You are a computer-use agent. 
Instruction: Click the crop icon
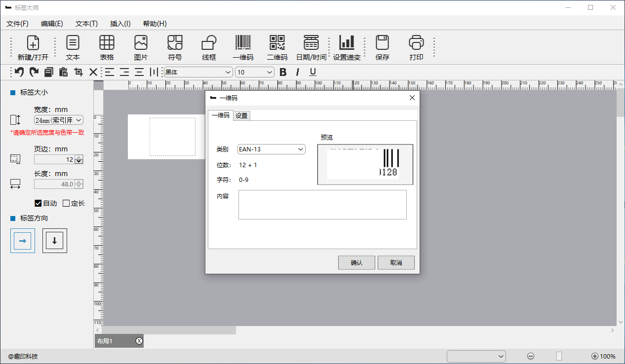pyautogui.click(x=78, y=72)
